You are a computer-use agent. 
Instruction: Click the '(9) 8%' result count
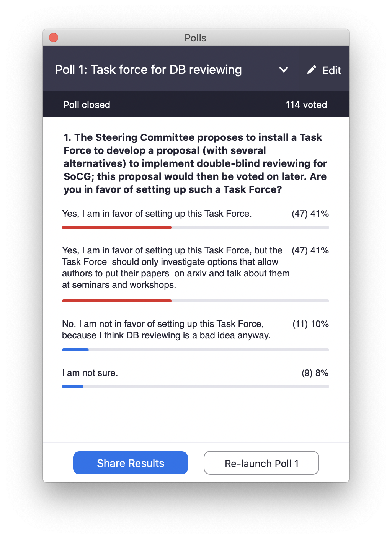tap(315, 373)
